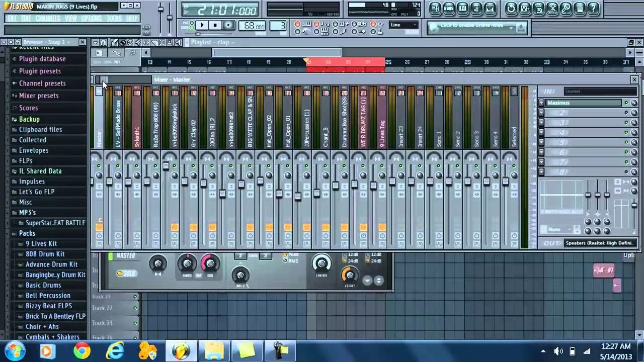Image resolution: width=644 pixels, height=362 pixels.
Task: Click Save as new version icon
Action: click(x=525, y=8)
